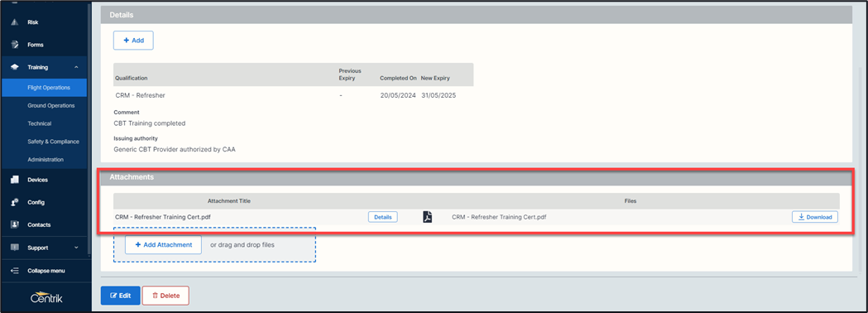Viewport: 868px width, 313px height.
Task: Click the Add Attachment button
Action: coord(163,244)
